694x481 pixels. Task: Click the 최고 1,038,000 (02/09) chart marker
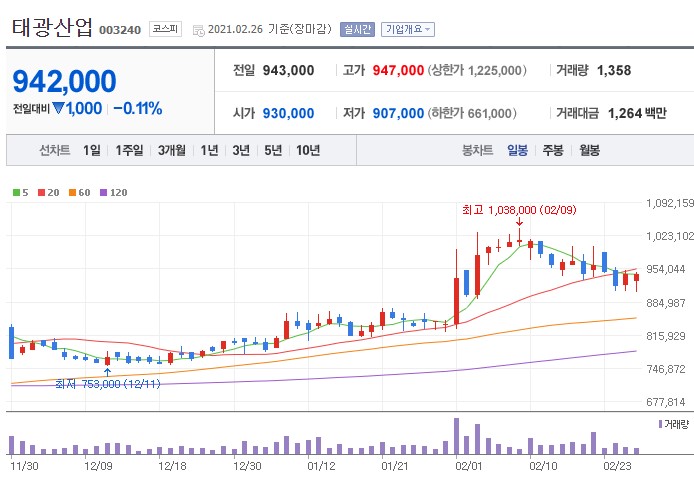pos(519,210)
